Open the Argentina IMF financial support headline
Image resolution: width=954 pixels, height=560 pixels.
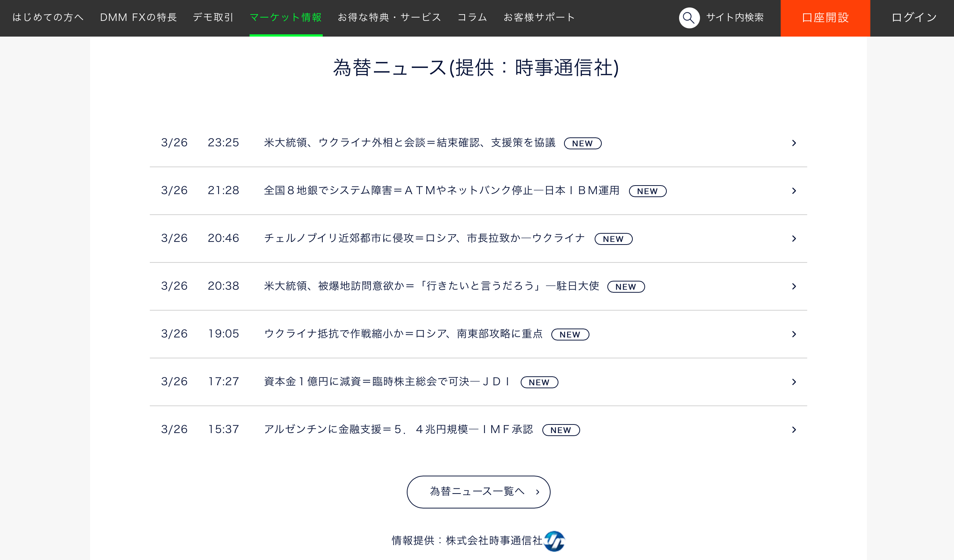[398, 429]
